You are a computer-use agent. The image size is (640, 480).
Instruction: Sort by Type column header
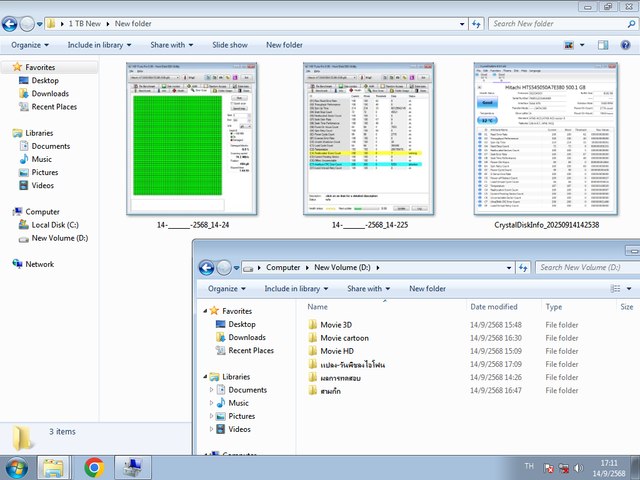coord(553,307)
